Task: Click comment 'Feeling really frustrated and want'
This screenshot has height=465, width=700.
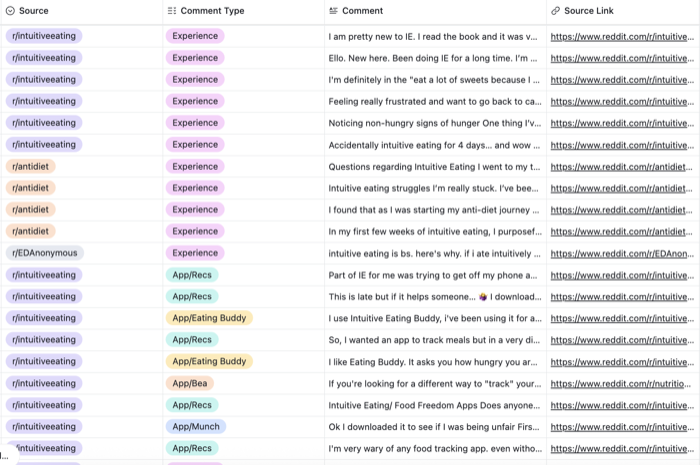Action: [x=435, y=102]
